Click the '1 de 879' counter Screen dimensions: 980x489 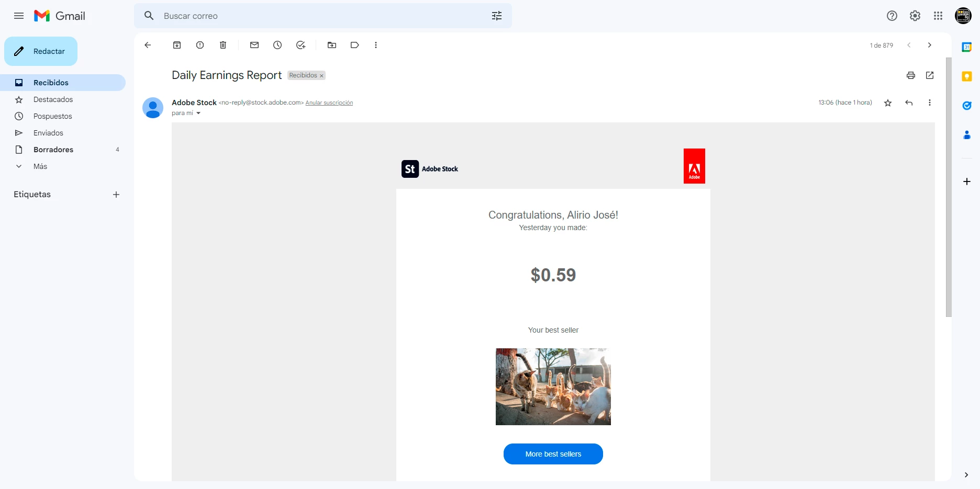tap(882, 46)
